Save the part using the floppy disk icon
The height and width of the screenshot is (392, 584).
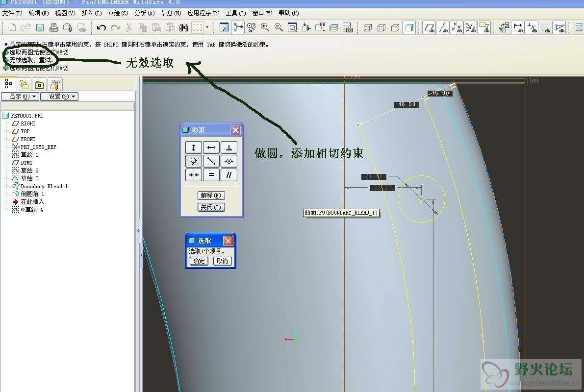click(40, 27)
